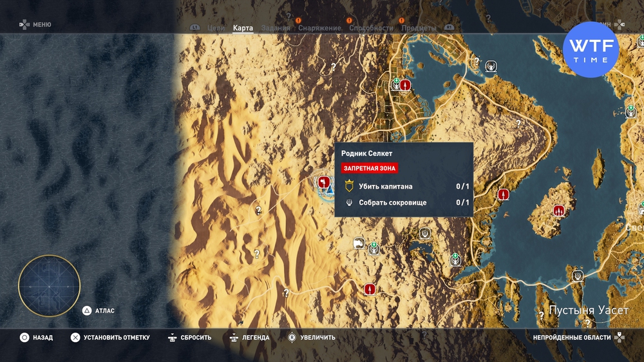Select the red spear marker right of the tooltip
This screenshot has height=362, width=644.
pyautogui.click(x=504, y=194)
